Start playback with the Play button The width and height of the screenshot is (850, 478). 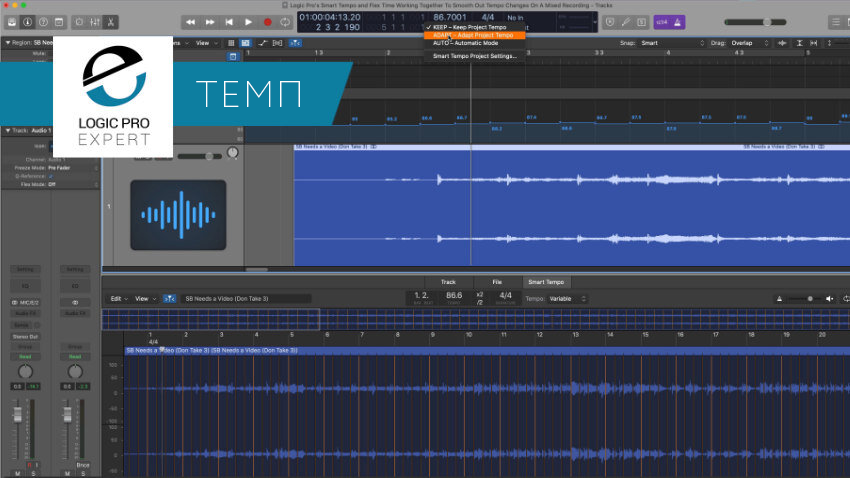click(x=248, y=22)
